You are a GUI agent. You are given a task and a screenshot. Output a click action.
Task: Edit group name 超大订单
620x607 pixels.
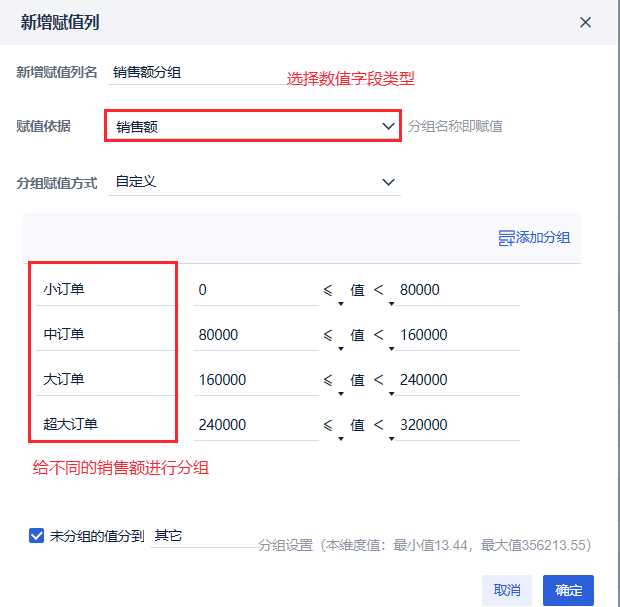pyautogui.click(x=107, y=424)
